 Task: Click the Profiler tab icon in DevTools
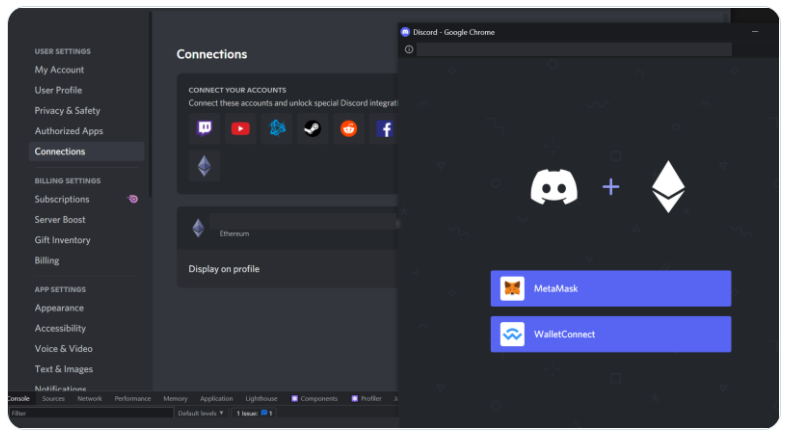[x=355, y=399]
